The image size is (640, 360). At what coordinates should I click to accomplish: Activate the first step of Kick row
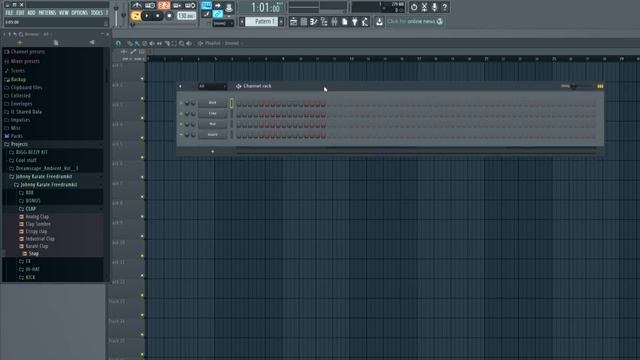(239, 103)
